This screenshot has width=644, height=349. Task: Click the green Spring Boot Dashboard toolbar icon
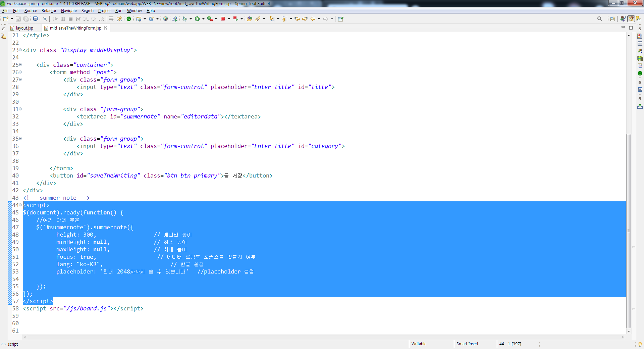[129, 19]
